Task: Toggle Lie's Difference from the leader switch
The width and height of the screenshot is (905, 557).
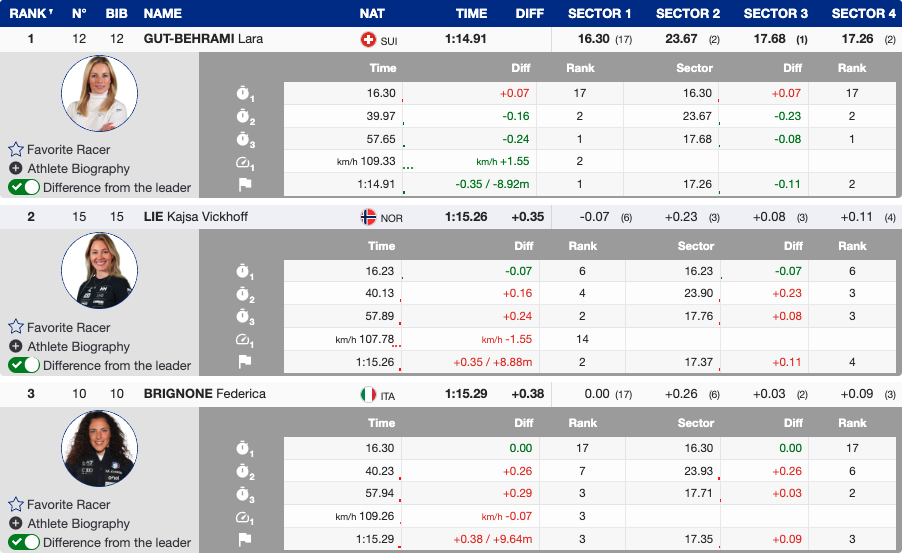Action: pyautogui.click(x=24, y=365)
